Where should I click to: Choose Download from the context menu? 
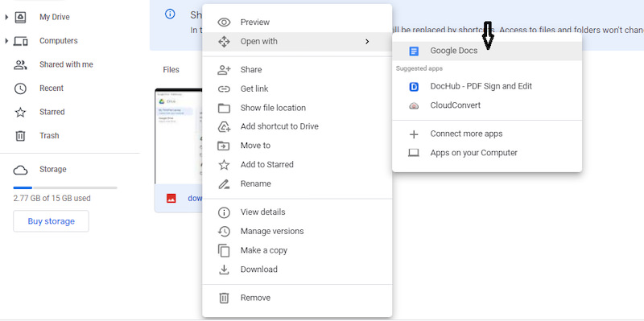pos(297,270)
